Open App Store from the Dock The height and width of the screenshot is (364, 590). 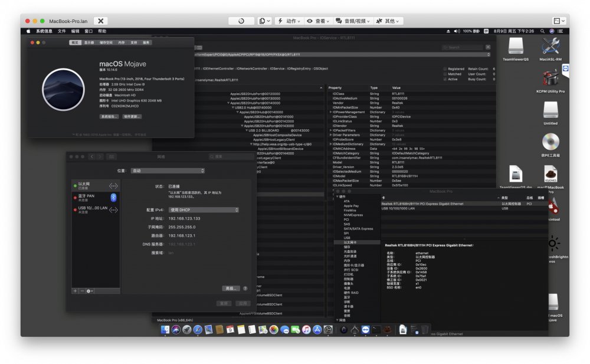(x=317, y=330)
